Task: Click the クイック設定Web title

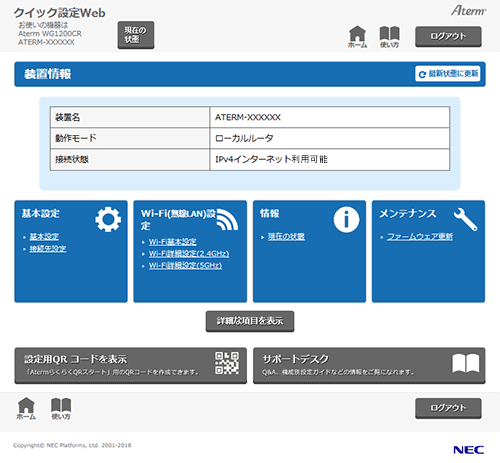Action: point(60,13)
